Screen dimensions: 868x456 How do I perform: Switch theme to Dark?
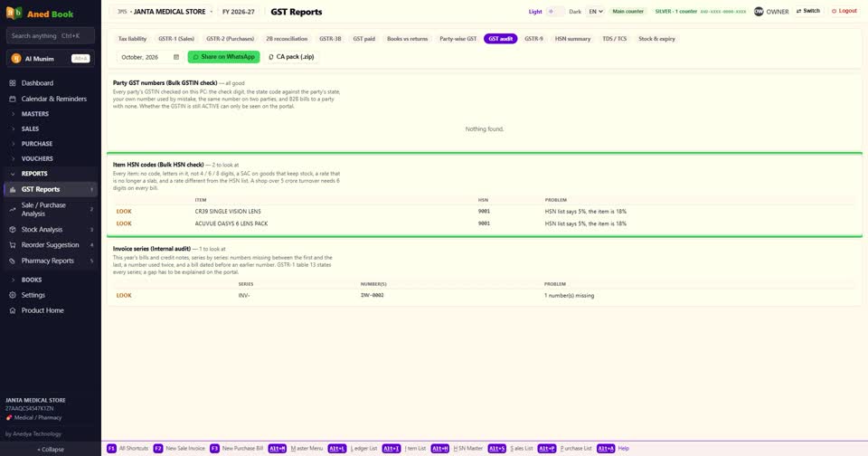click(575, 12)
